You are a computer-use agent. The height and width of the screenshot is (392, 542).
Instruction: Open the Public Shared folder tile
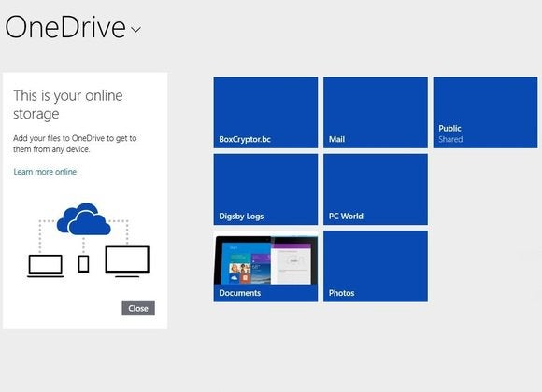click(485, 113)
